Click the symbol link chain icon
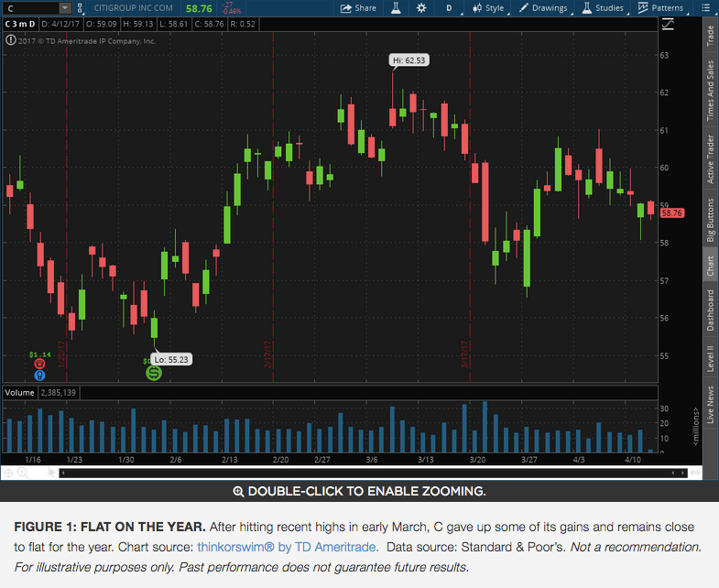This screenshot has height=588, width=719. (80, 8)
